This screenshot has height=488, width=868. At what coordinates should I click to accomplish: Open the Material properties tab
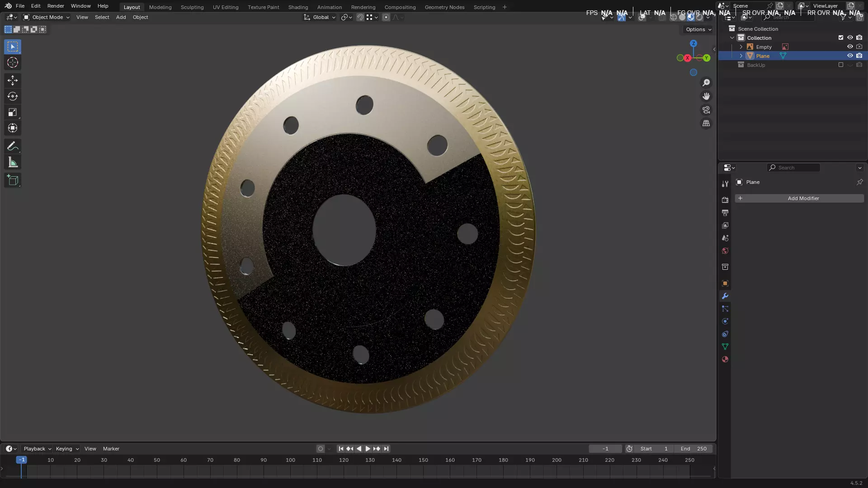tap(725, 359)
